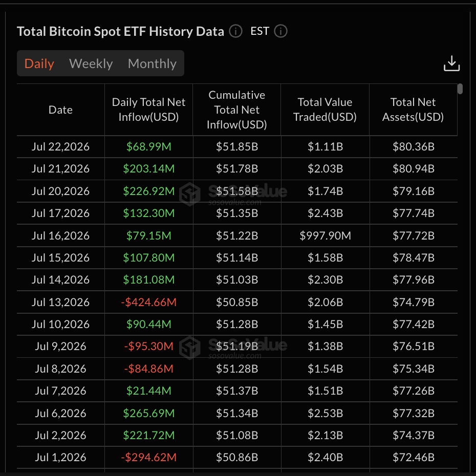Click the Cumulative Total Net Inflow header
Viewport: 476px width, 476px height.
click(236, 110)
